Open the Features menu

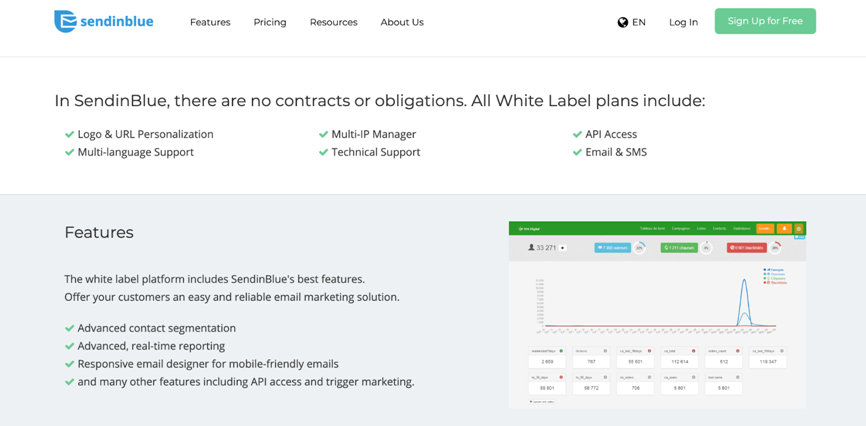[x=210, y=22]
